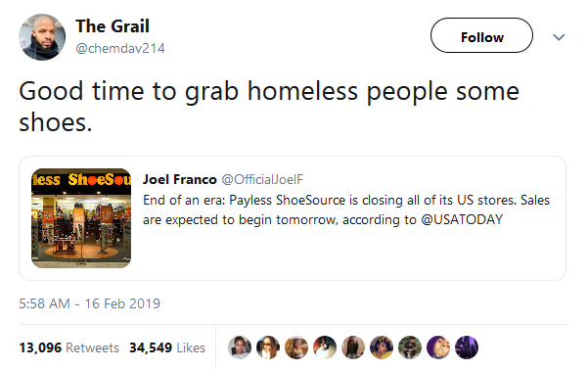Viewport: 588px width, 370px height.
Task: Click the fourth liker avatar
Action: [x=325, y=347]
